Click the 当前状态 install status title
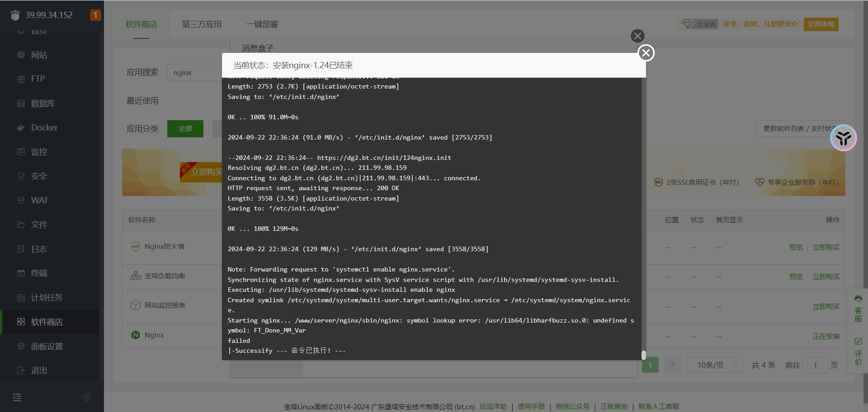 (x=293, y=66)
